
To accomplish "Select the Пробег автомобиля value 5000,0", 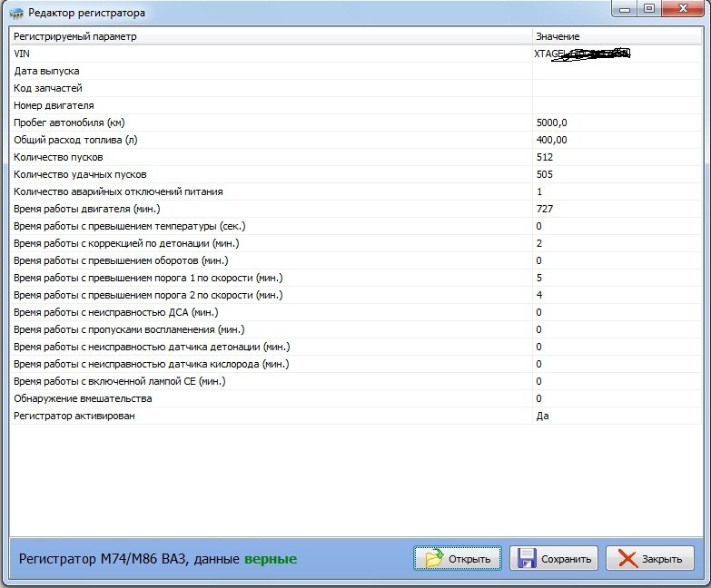I will tap(553, 122).
